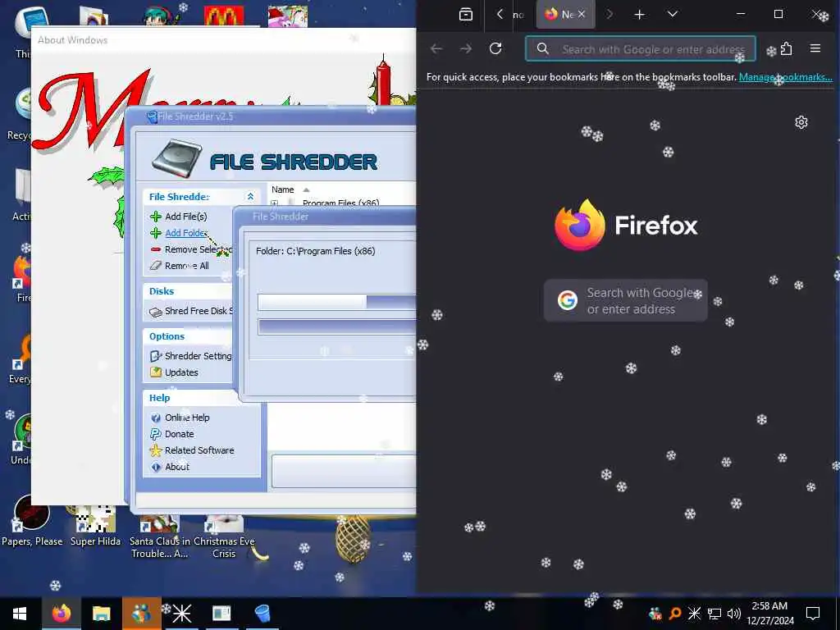Open the Firefox application menu

tap(815, 48)
